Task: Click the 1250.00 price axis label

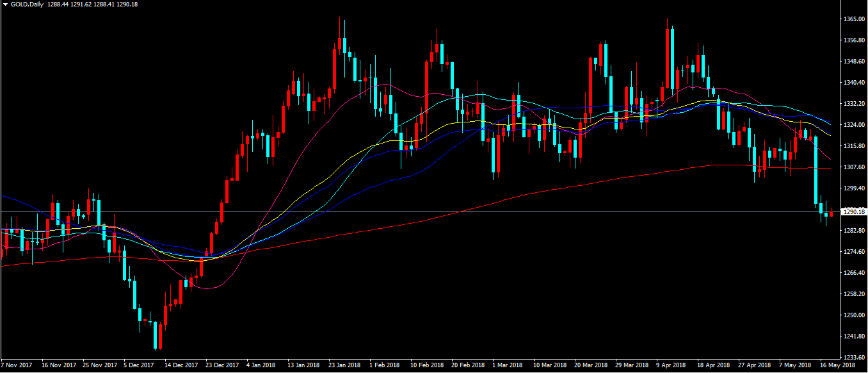Action: [854, 315]
